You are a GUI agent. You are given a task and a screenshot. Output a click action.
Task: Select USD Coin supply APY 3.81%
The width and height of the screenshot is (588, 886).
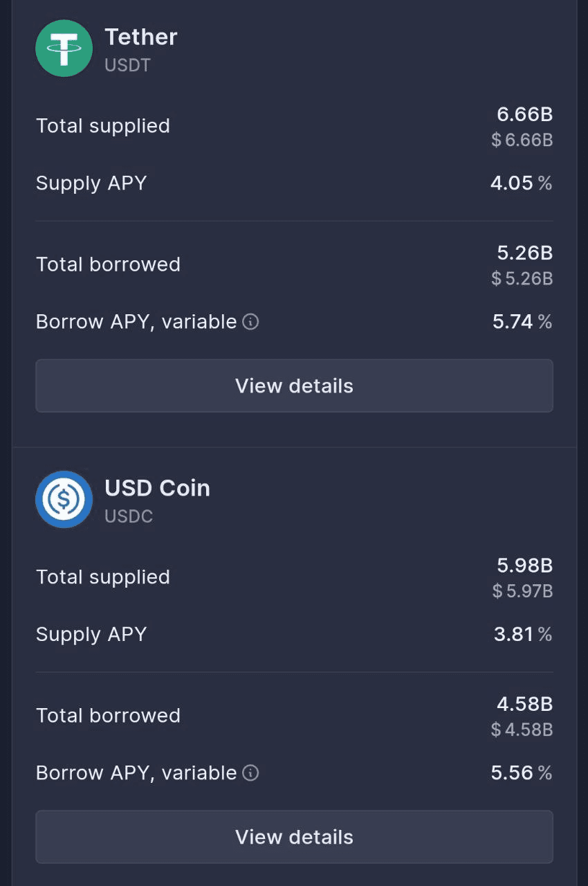[x=522, y=635]
